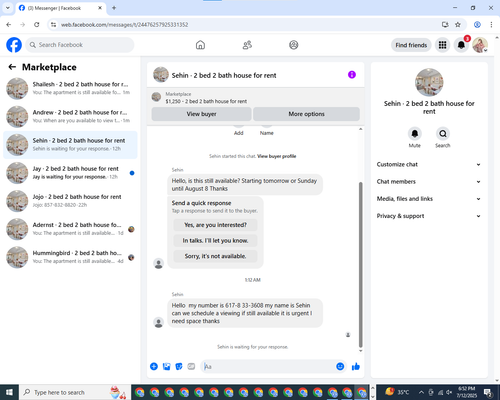
Task: Open the Groups icon in top navigation
Action: [294, 45]
